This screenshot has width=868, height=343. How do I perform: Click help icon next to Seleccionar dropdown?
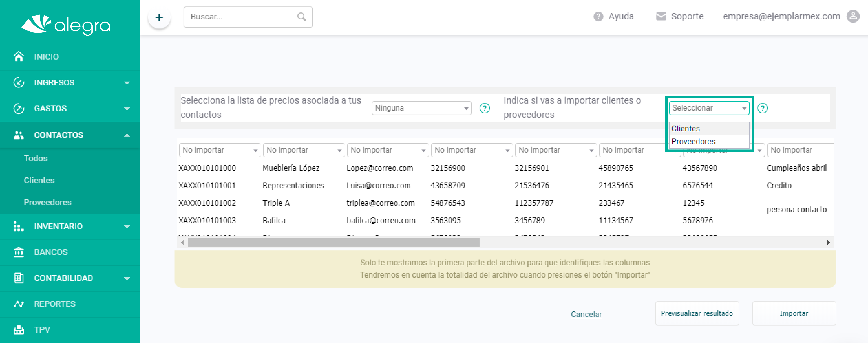(762, 108)
